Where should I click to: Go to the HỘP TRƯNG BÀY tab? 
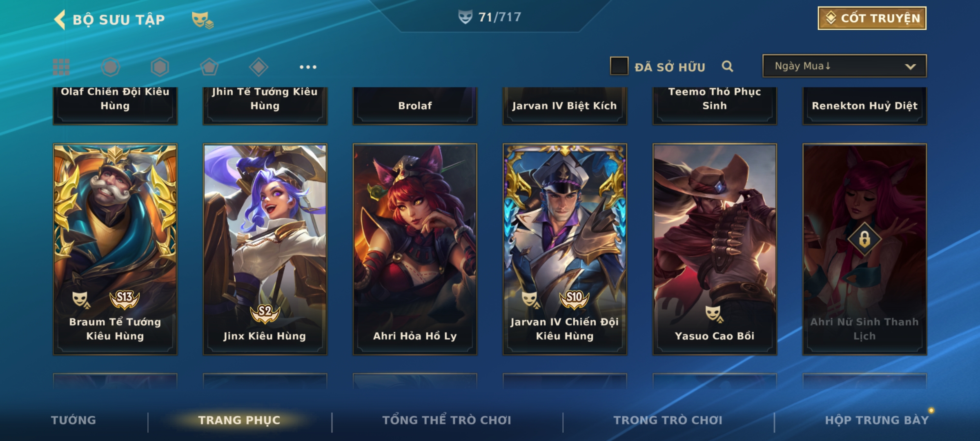877,420
